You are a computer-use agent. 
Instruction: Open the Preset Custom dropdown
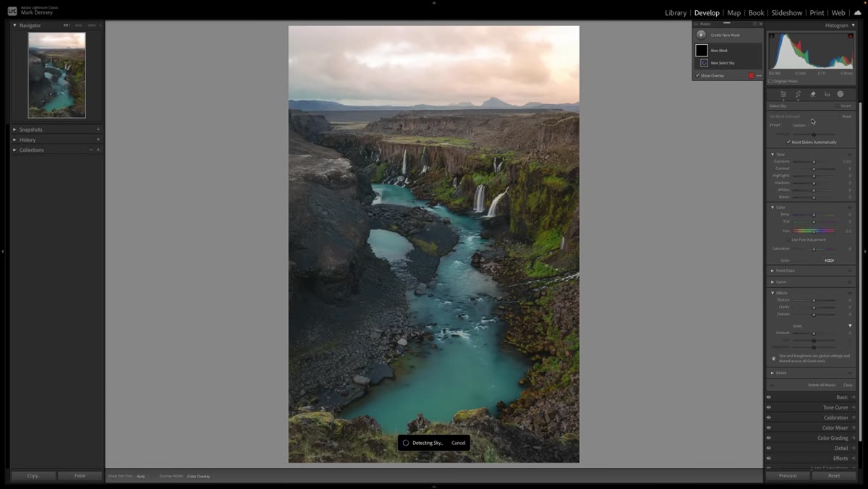(799, 125)
